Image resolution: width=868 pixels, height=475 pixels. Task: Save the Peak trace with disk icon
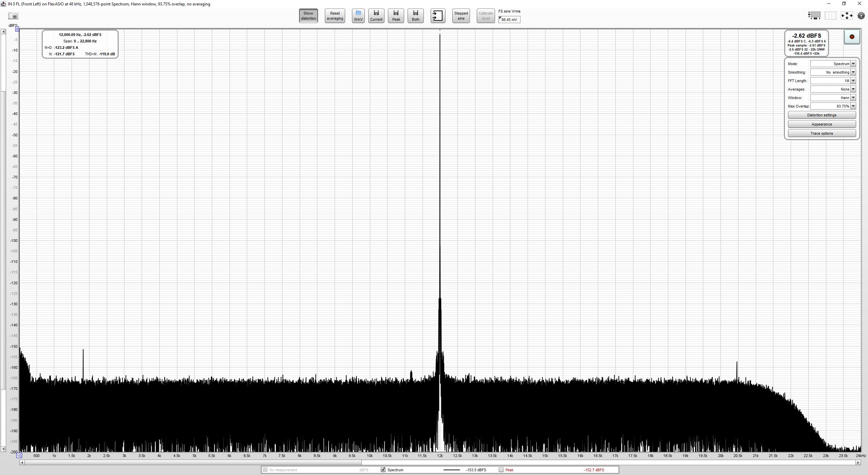(396, 16)
